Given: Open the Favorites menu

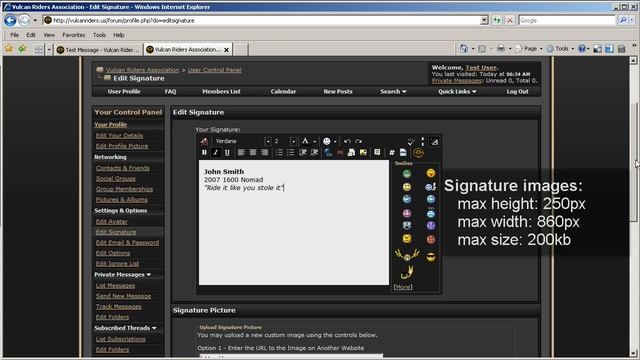Looking at the screenshot, I should pos(74,35).
